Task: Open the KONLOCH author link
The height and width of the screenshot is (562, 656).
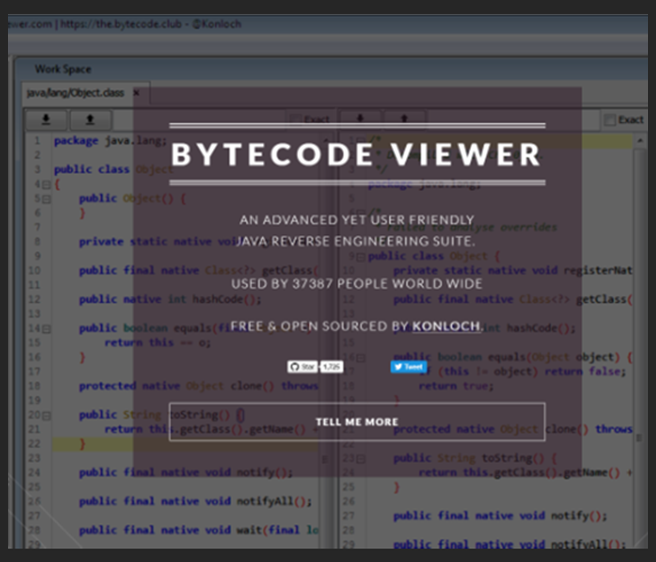Action: pos(446,326)
